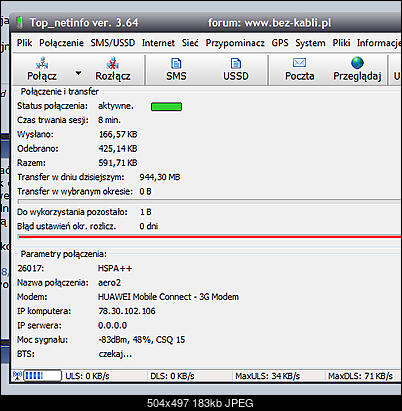Open the Połączenie menu
The width and height of the screenshot is (402, 411).
click(61, 43)
